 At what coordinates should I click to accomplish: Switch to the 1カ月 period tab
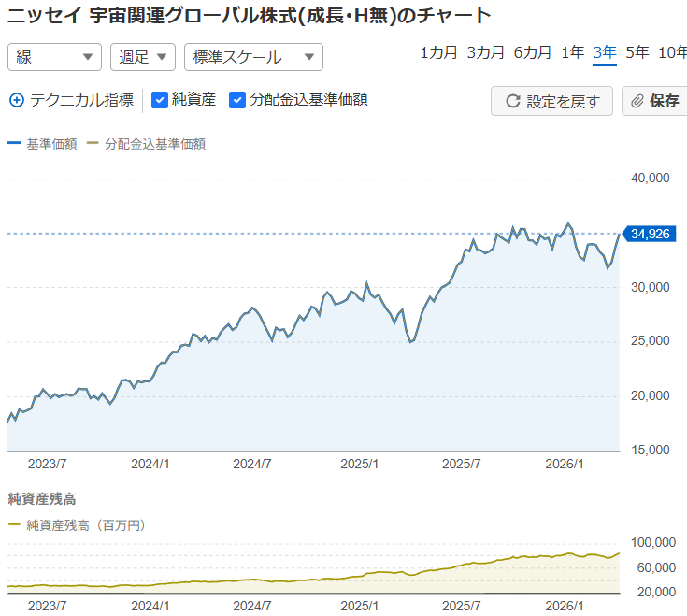[x=438, y=52]
